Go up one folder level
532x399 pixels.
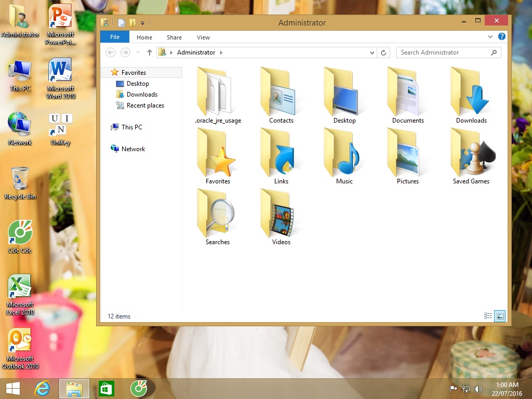pos(149,52)
